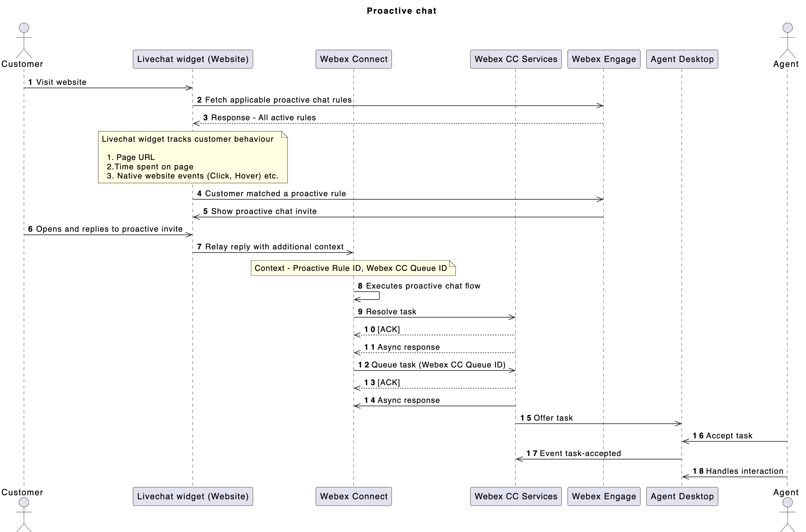Screen dimensions: 806x532
Task: Select message '15 Offer task'
Action: click(546, 418)
